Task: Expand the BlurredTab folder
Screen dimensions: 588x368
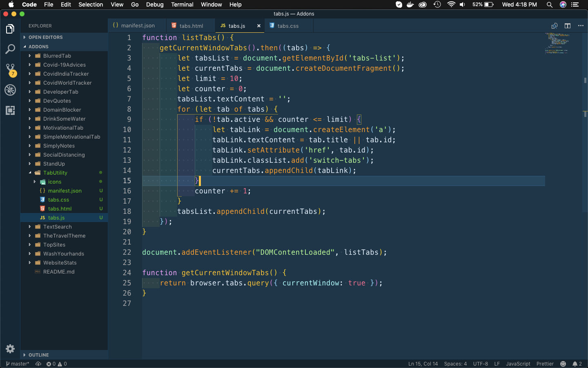Action: (x=64, y=56)
